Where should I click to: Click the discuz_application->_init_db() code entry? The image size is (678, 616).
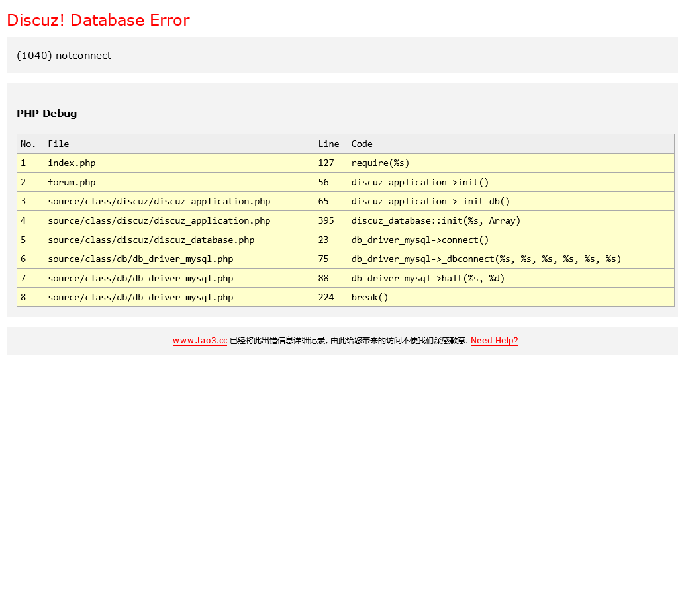coord(430,201)
